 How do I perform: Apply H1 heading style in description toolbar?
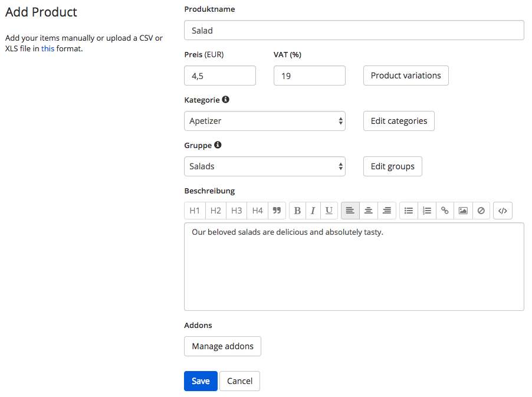click(195, 211)
